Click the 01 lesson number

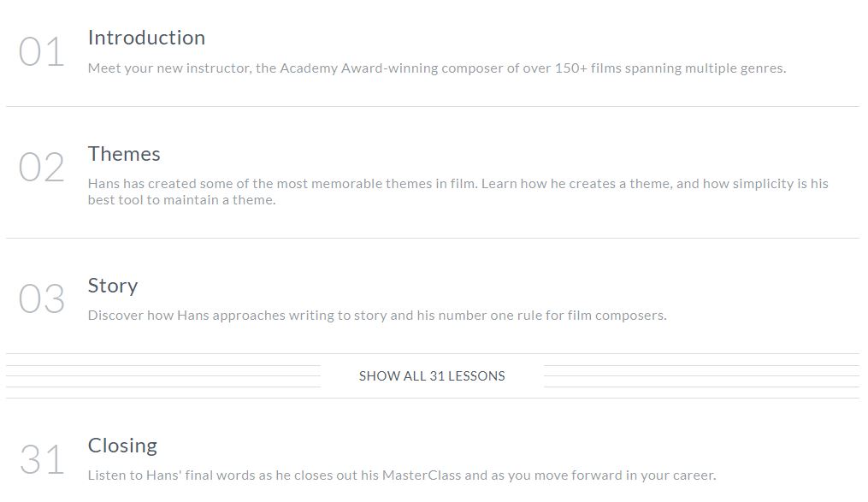[42, 52]
